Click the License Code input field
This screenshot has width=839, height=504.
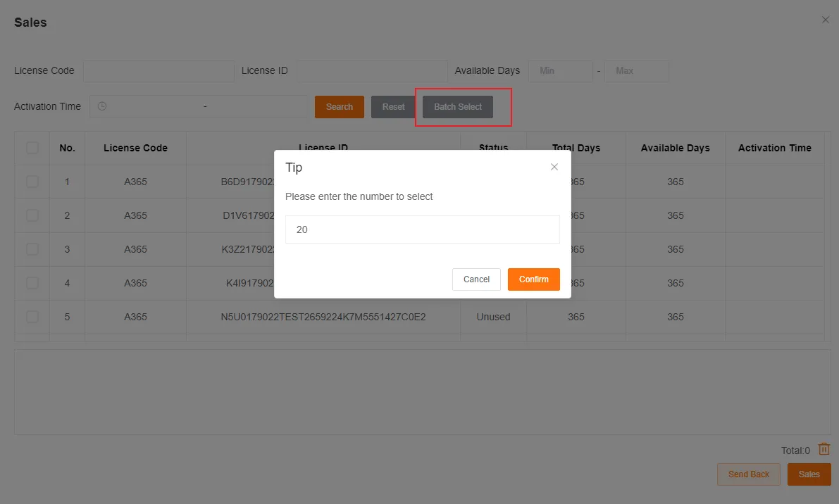click(159, 70)
